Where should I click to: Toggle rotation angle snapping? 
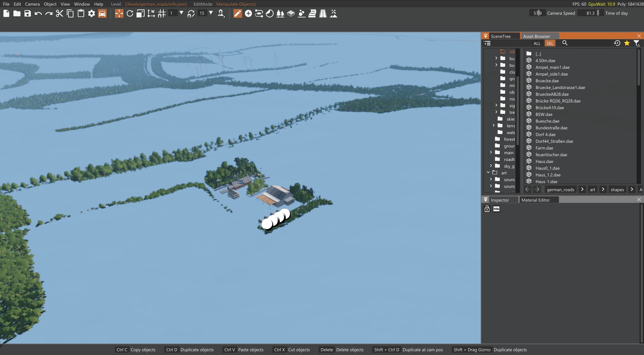[x=191, y=13]
